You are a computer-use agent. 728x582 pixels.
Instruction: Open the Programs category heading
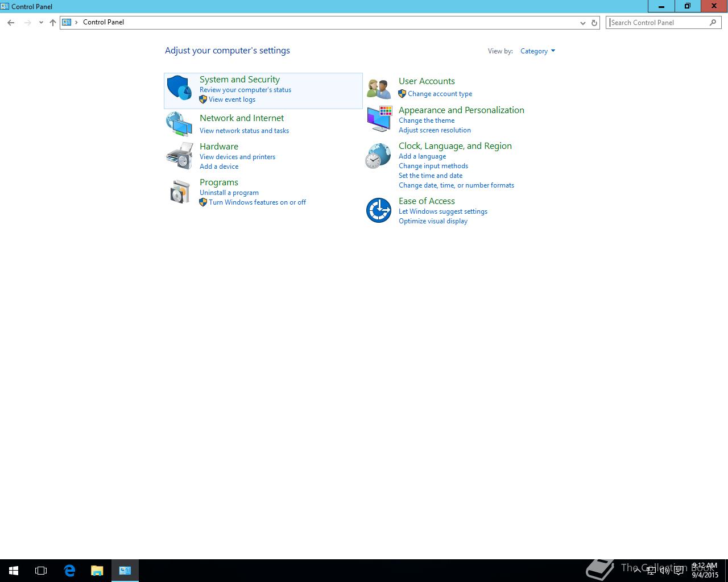[x=219, y=182]
